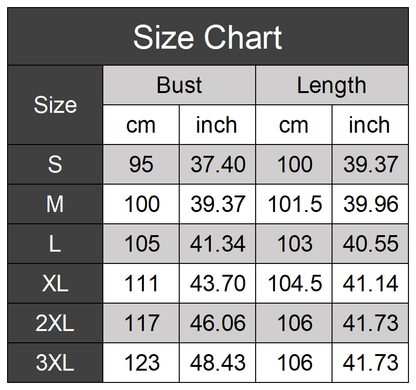Select the Bust column header
Viewport: 416px width, 390px height.
[x=179, y=85]
